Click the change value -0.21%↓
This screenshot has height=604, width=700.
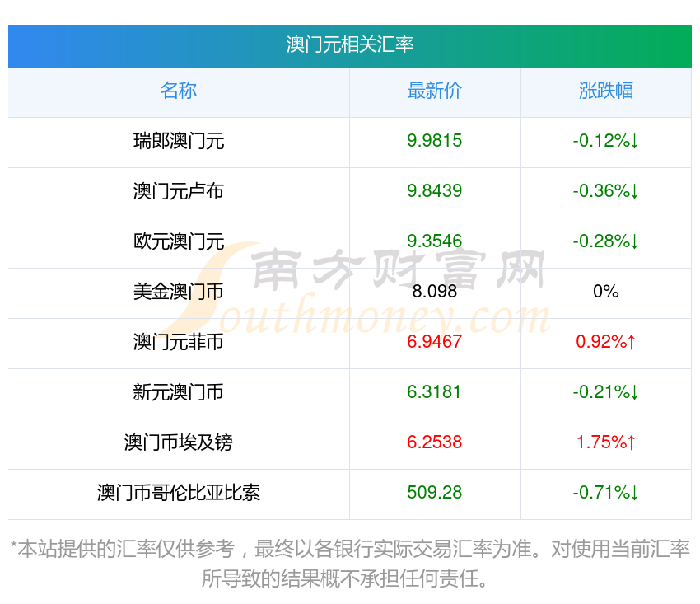(x=606, y=391)
